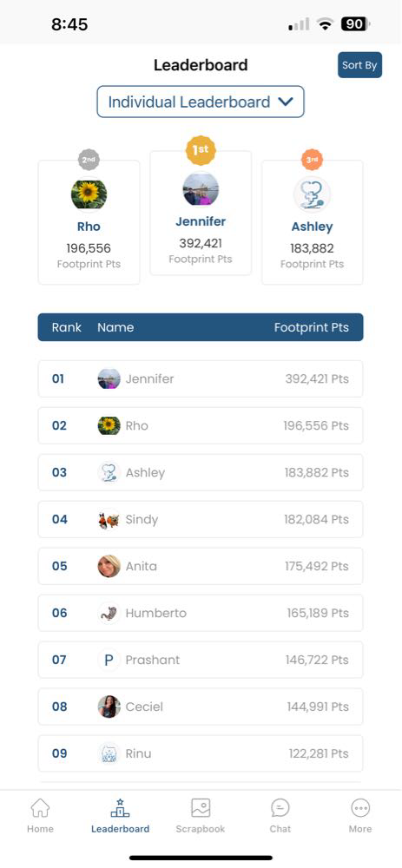Screen dimensions: 402x868
Task: Select the Footprint Pts column header
Action: click(311, 327)
